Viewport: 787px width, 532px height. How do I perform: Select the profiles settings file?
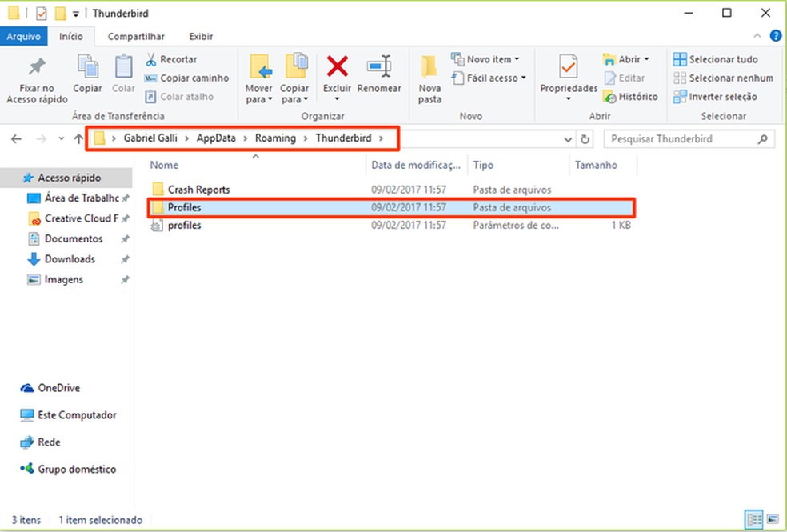(x=391, y=226)
